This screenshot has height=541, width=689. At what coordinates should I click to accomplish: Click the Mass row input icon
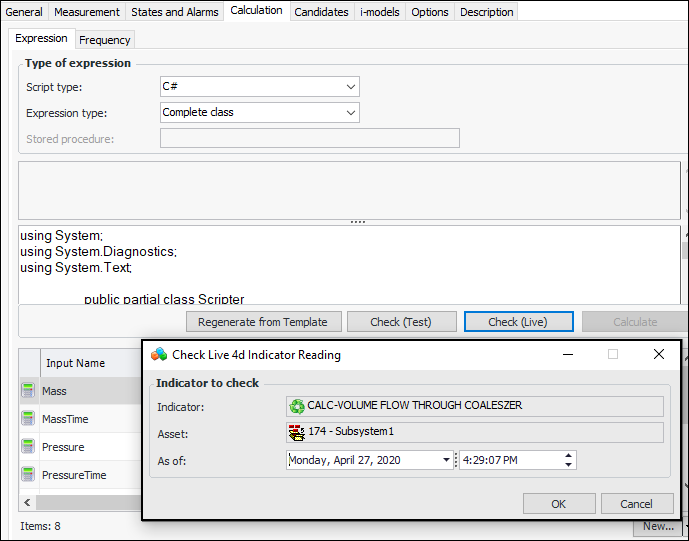point(28,391)
